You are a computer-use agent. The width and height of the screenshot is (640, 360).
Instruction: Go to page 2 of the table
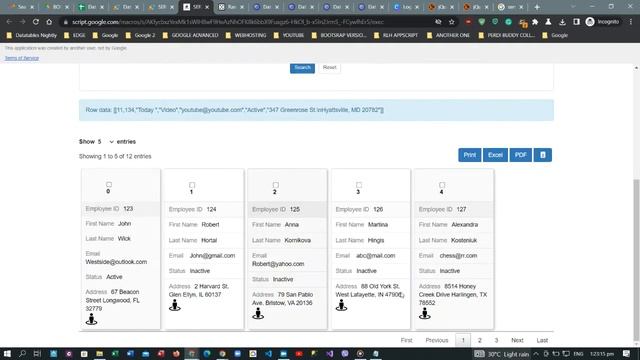[x=480, y=340]
